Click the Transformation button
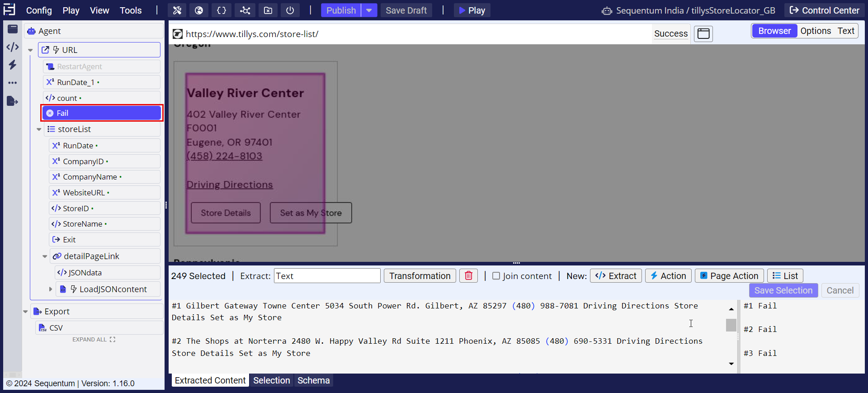Screen dimensions: 868x393 click(420, 276)
